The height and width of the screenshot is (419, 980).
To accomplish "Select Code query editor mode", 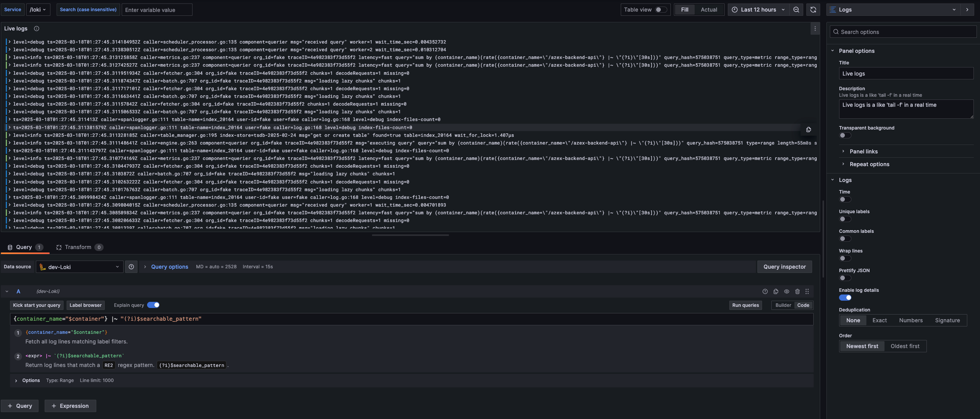I will click(803, 305).
